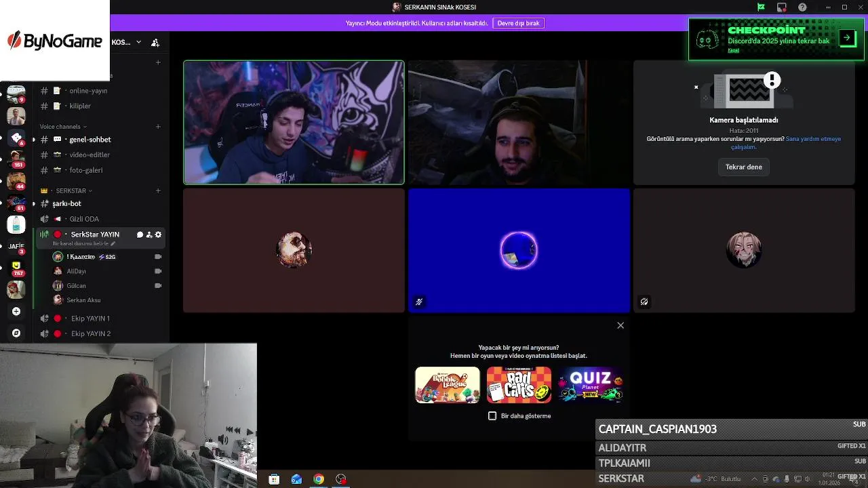Expand the server name dropdown arrow
This screenshot has width=868, height=488.
point(138,42)
